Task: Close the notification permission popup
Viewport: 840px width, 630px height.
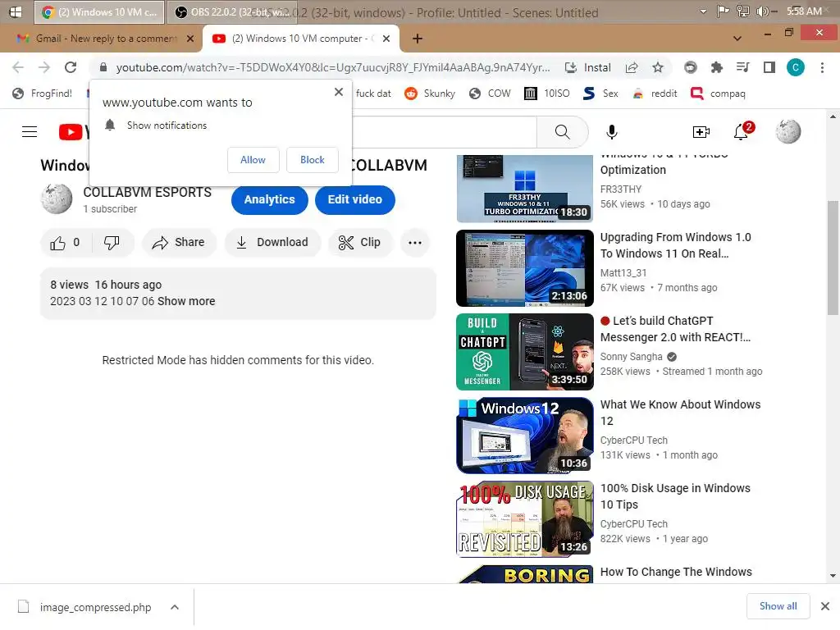Action: coord(339,92)
